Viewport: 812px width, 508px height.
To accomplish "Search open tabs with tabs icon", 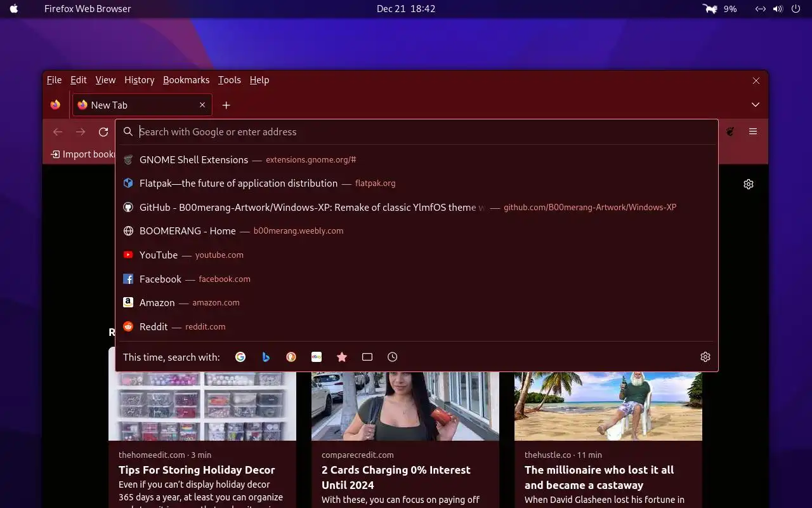I will (x=367, y=357).
